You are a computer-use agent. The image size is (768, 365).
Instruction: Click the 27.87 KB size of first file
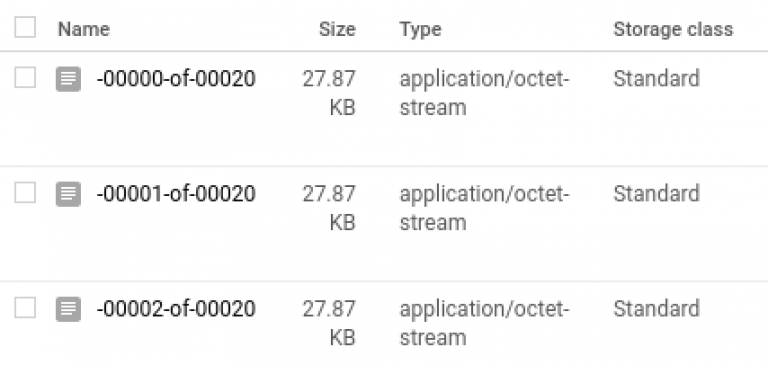coord(329,93)
